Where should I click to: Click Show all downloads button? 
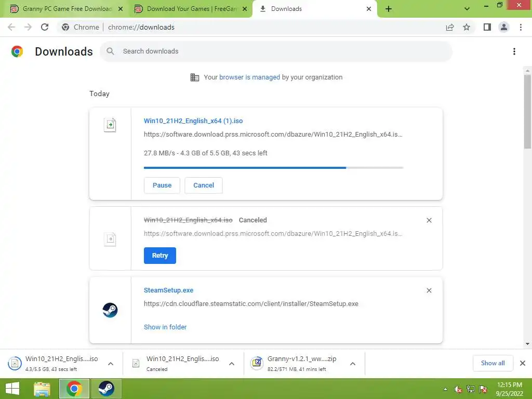(493, 363)
